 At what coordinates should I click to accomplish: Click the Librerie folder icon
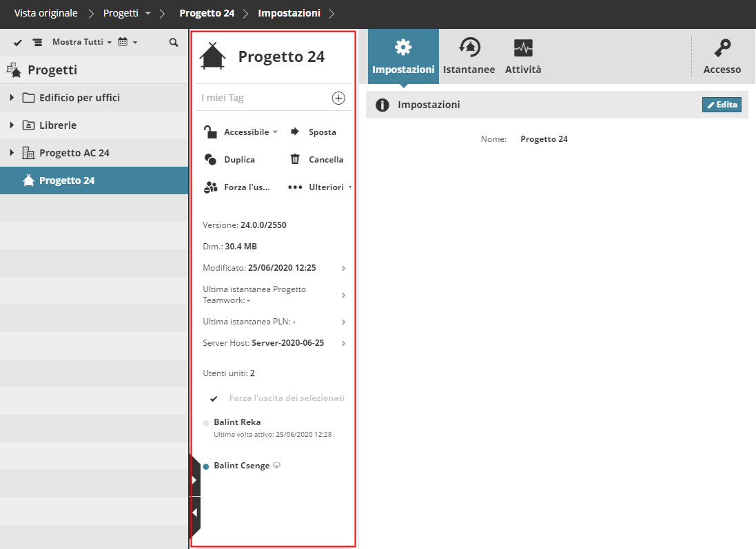(28, 125)
